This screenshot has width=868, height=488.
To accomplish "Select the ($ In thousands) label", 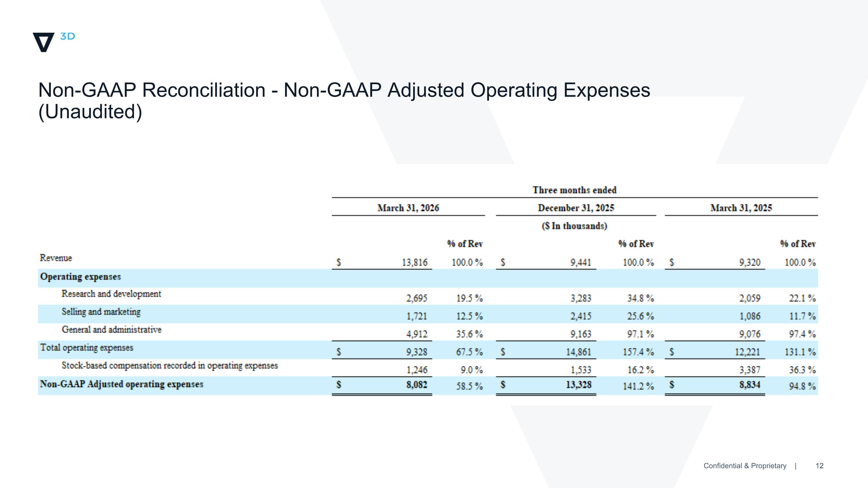I will point(575,226).
